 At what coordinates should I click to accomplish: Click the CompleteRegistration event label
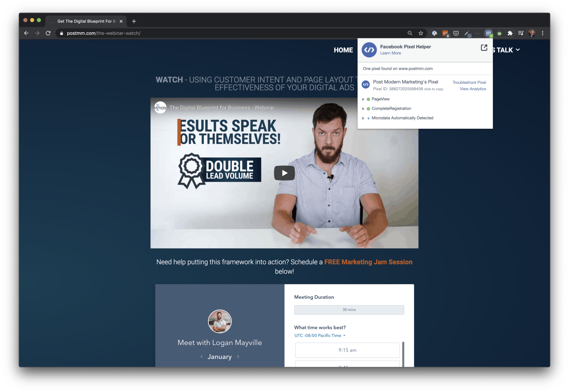(x=391, y=109)
